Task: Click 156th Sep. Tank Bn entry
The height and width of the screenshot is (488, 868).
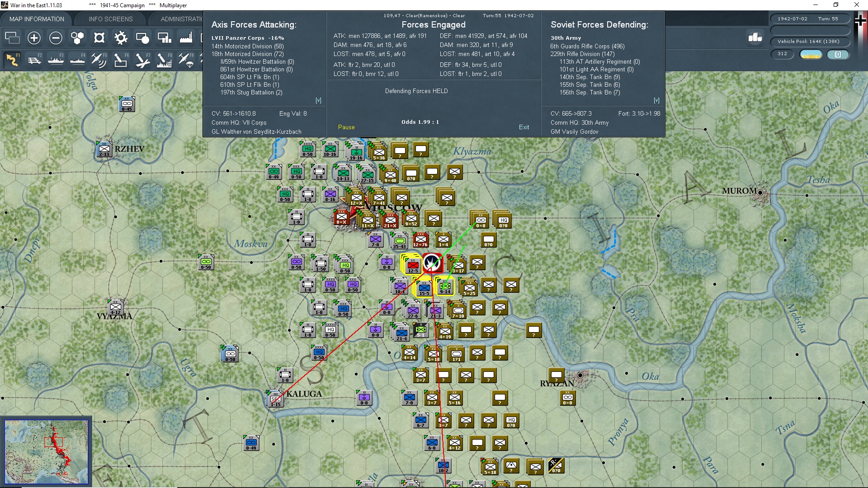Action: point(590,92)
